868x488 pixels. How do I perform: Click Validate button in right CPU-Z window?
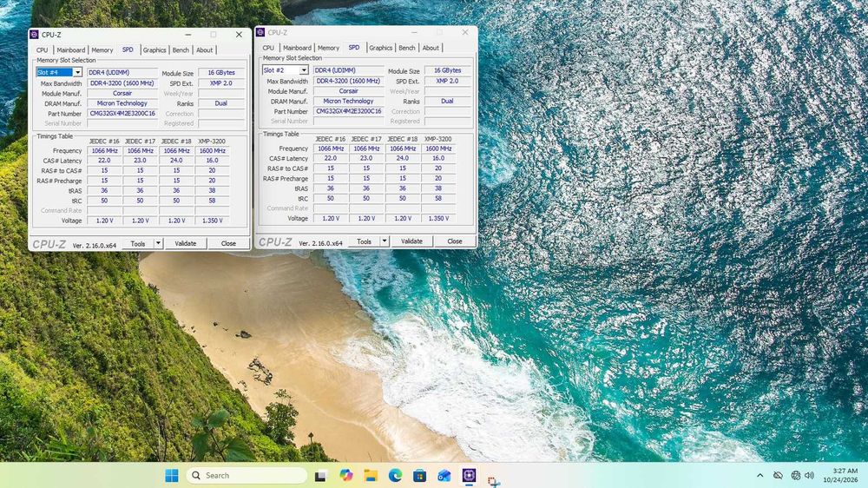click(x=411, y=241)
